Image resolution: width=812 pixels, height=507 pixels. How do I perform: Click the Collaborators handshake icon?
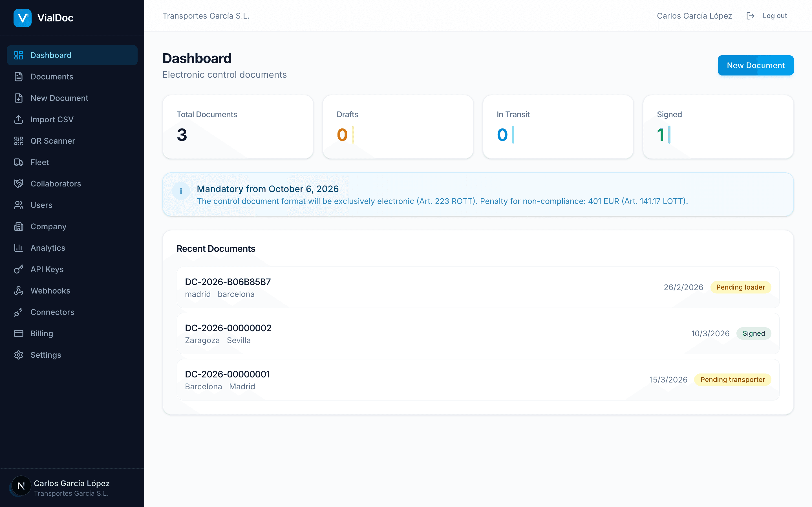[x=18, y=184]
